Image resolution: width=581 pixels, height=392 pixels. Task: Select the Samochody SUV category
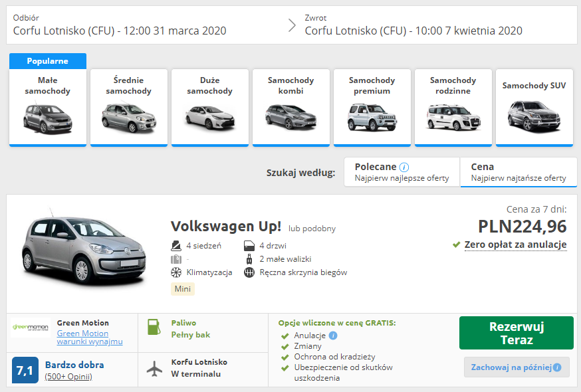click(534, 107)
